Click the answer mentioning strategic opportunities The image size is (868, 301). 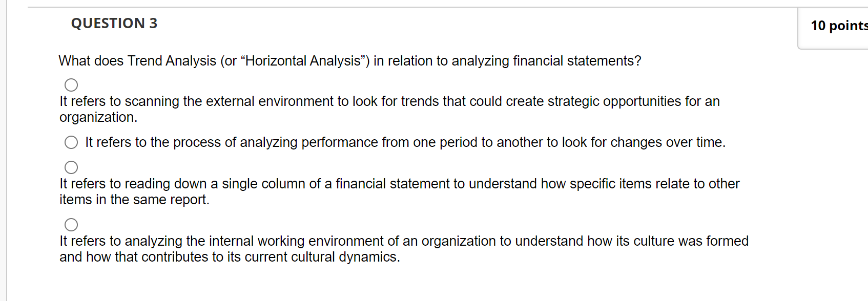389,101
